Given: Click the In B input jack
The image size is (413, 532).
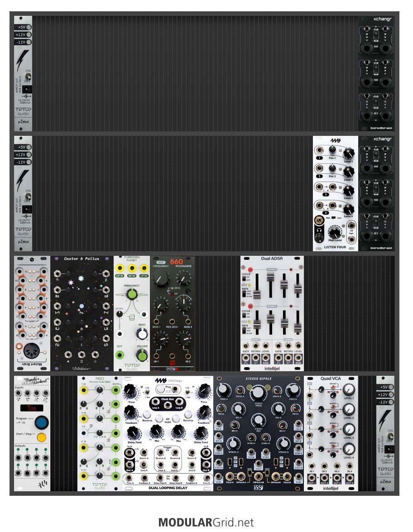Looking at the screenshot, I should (x=206, y=452).
